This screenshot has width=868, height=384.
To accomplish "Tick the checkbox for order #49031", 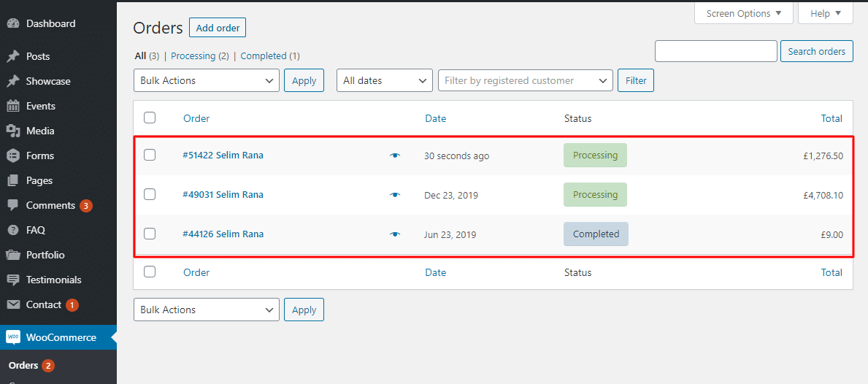I will [150, 194].
